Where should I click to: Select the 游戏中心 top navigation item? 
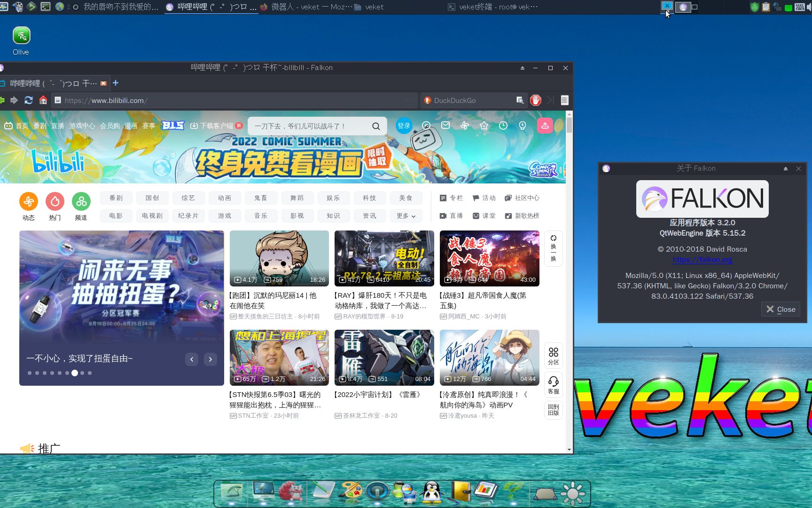[82, 126]
